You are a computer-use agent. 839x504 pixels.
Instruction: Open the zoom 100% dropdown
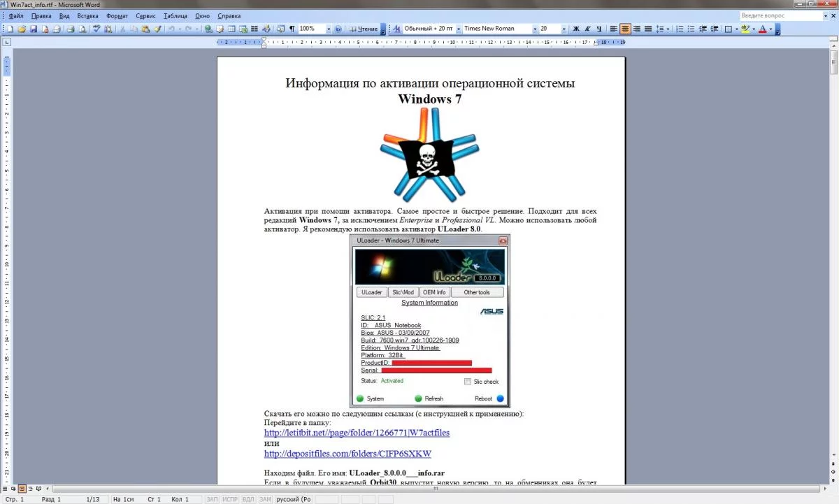click(x=328, y=29)
